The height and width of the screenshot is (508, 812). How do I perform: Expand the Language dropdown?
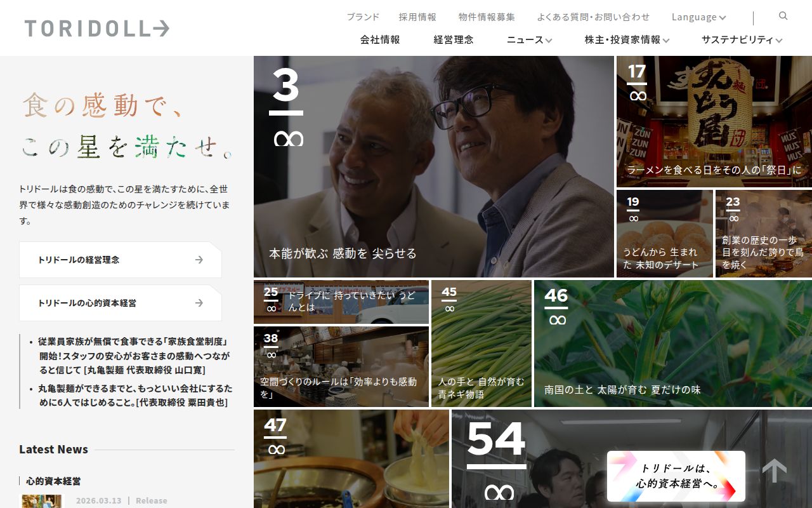tap(698, 17)
